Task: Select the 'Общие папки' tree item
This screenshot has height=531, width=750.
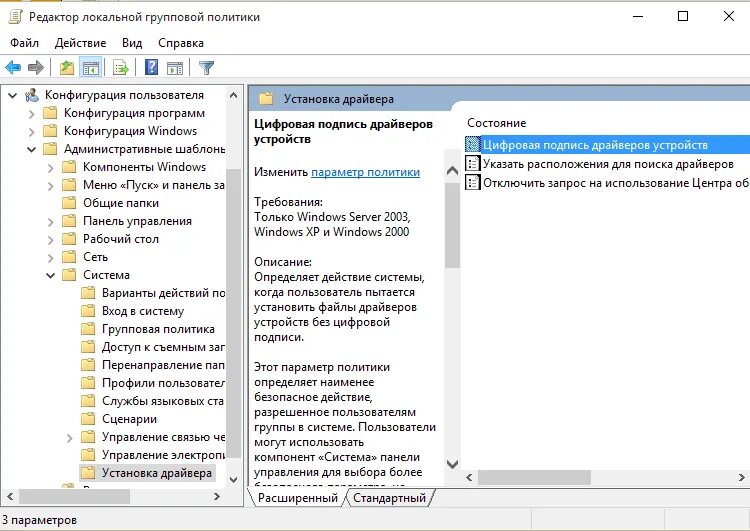Action: [x=121, y=203]
